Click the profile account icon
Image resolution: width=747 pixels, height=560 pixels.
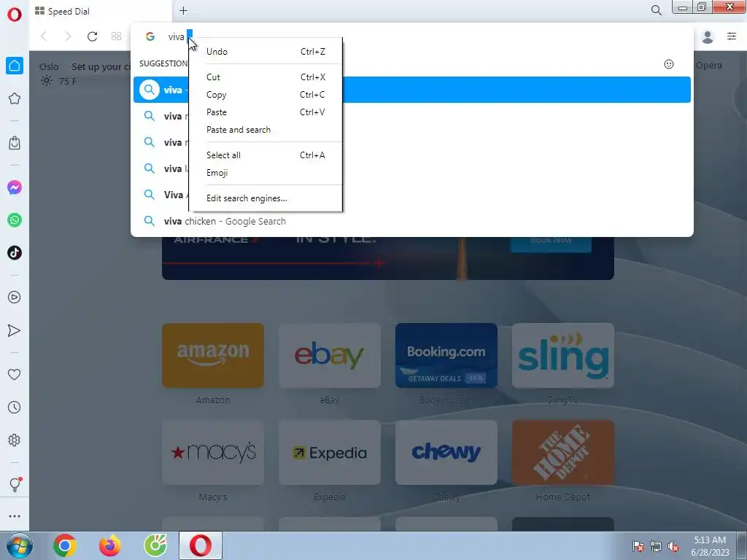(x=708, y=36)
